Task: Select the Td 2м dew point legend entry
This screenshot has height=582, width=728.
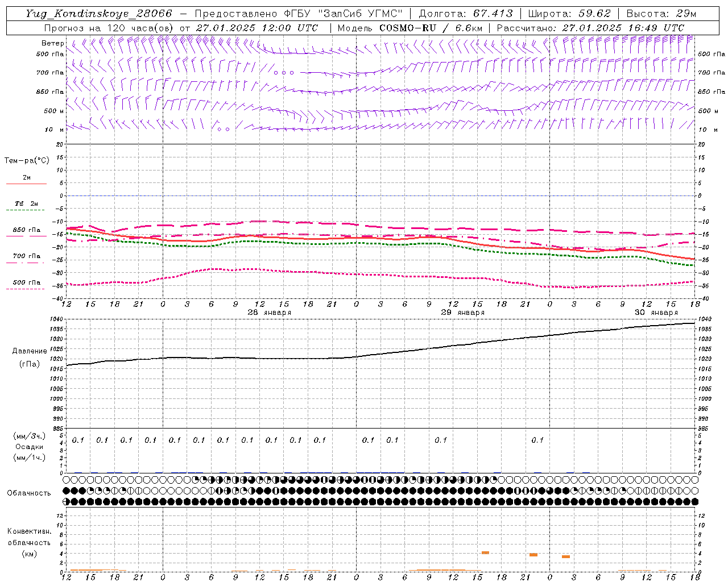Action: click(x=26, y=203)
